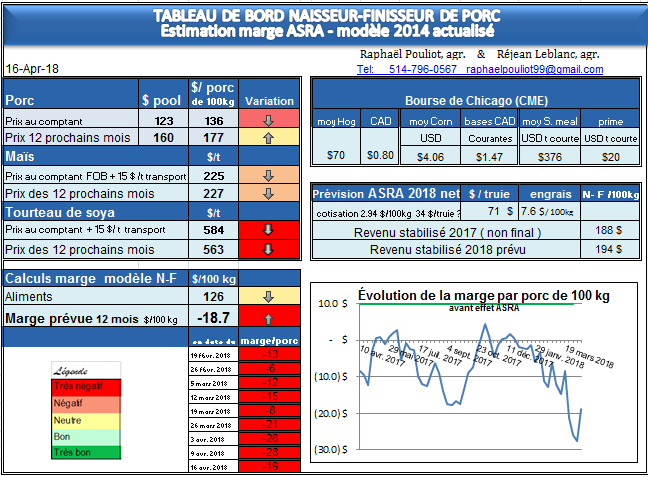
Task: Click the up arrow for Porc 12 prochains mois
Action: [268, 137]
